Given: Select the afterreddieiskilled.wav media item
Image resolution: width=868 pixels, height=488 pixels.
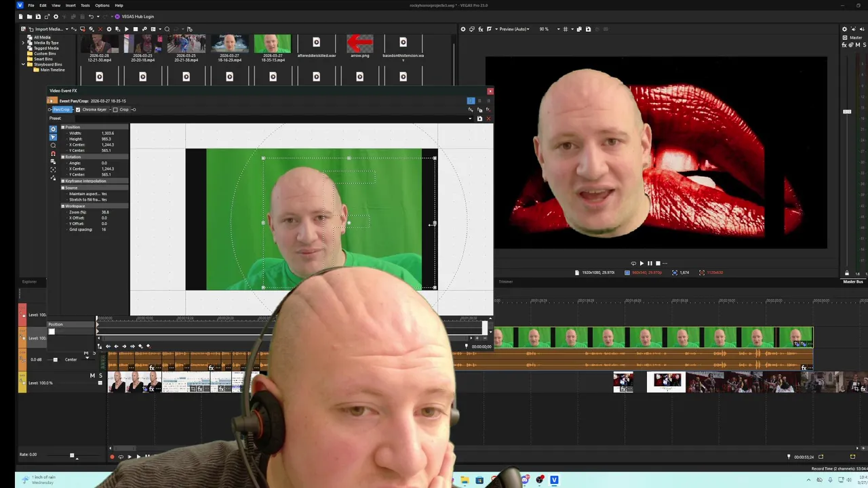Looking at the screenshot, I should [316, 46].
